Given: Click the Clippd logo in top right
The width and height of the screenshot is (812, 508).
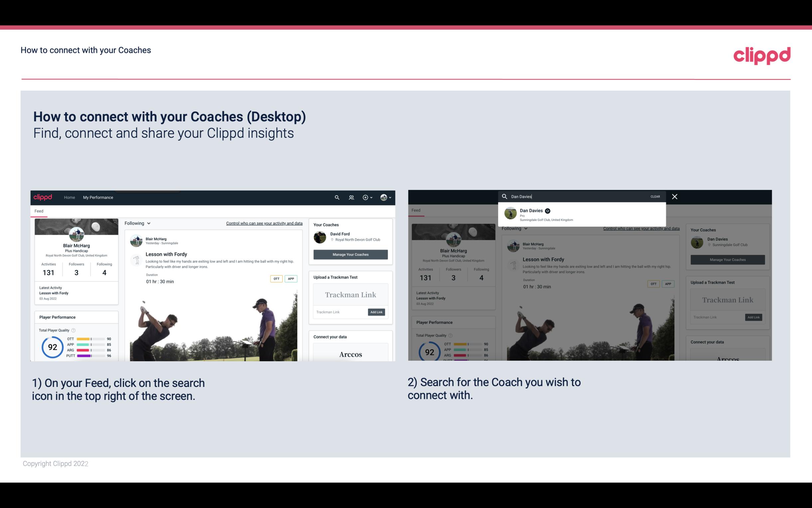Looking at the screenshot, I should (x=762, y=55).
